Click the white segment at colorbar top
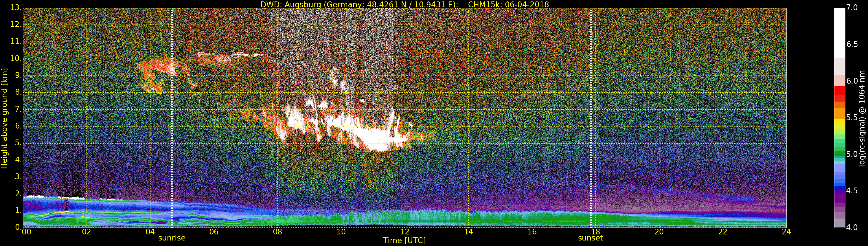The height and width of the screenshot is (246, 868). tap(839, 33)
